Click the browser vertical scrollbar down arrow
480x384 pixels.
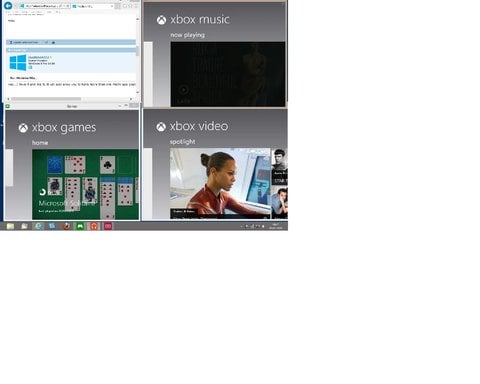137,92
